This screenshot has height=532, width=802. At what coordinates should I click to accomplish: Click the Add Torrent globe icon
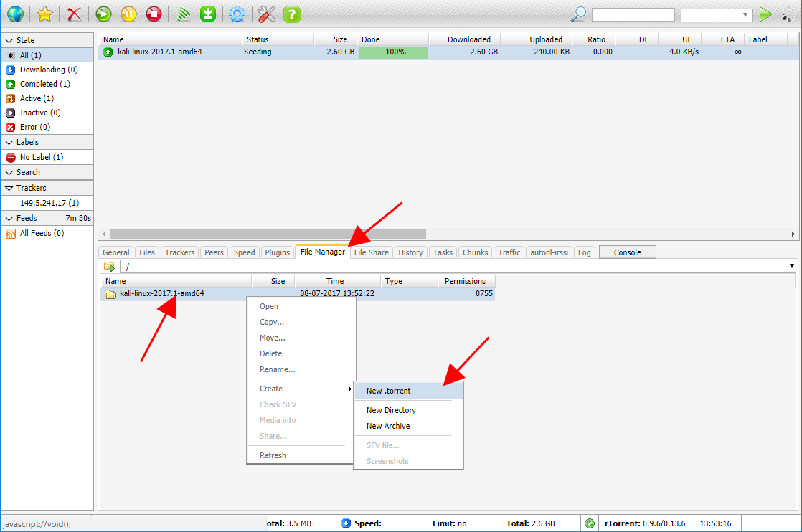pos(15,14)
